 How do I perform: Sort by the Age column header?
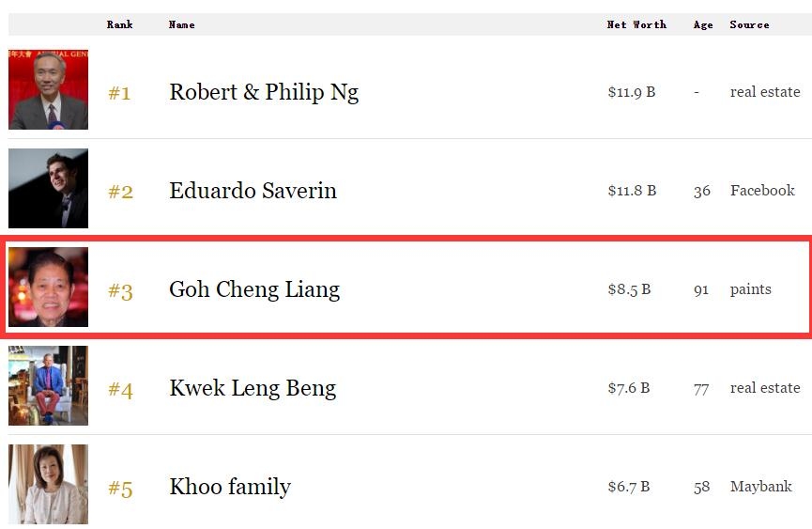(703, 24)
